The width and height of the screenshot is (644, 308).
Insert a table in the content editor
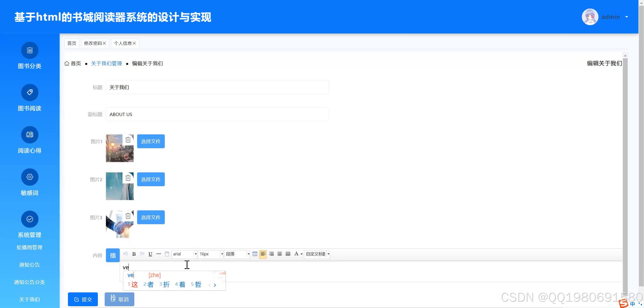255,254
